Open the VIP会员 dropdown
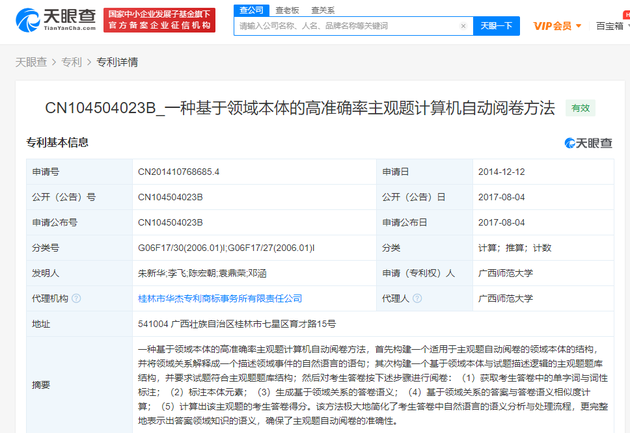The image size is (630, 433). pyautogui.click(x=557, y=26)
